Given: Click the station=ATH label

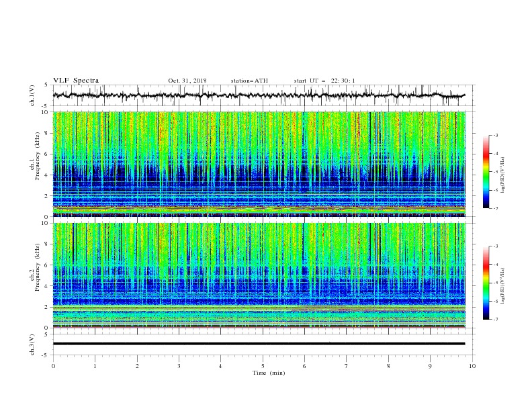Looking at the screenshot, I should (249, 81).
